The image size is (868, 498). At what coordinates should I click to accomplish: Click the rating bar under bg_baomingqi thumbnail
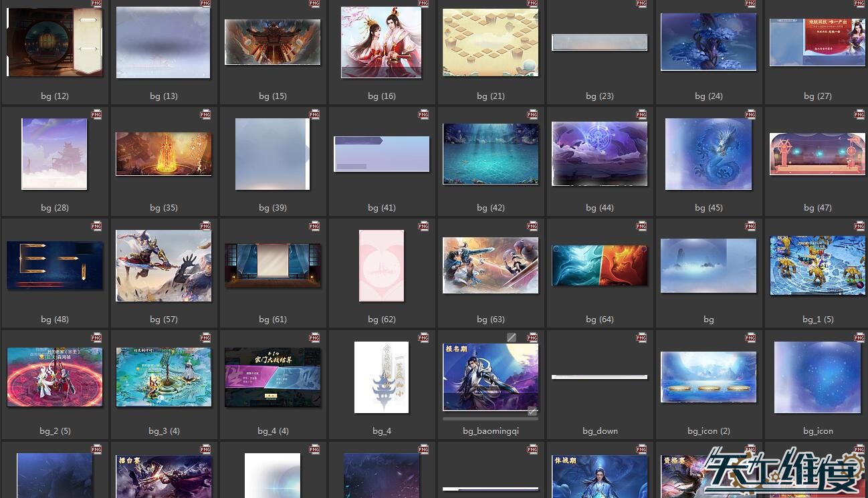click(x=490, y=419)
